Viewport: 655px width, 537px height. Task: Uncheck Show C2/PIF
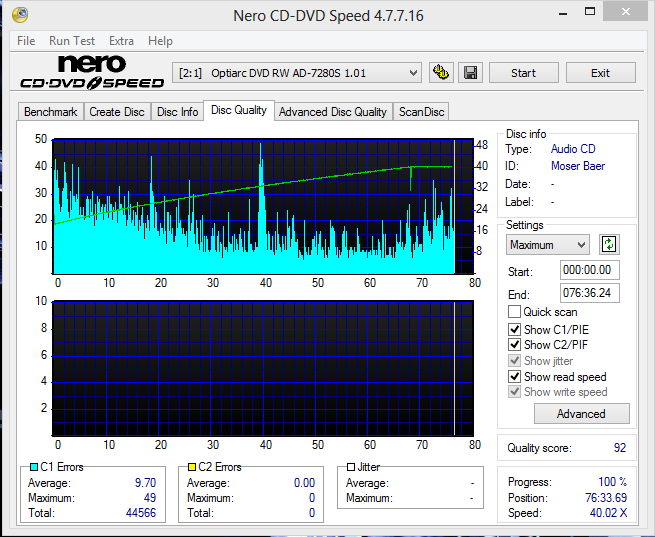[x=514, y=344]
